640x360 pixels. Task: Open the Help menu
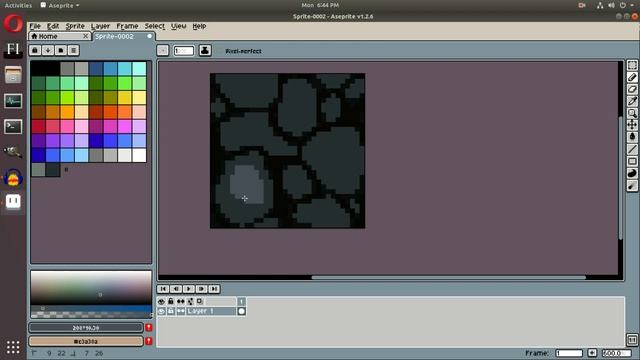[199, 26]
